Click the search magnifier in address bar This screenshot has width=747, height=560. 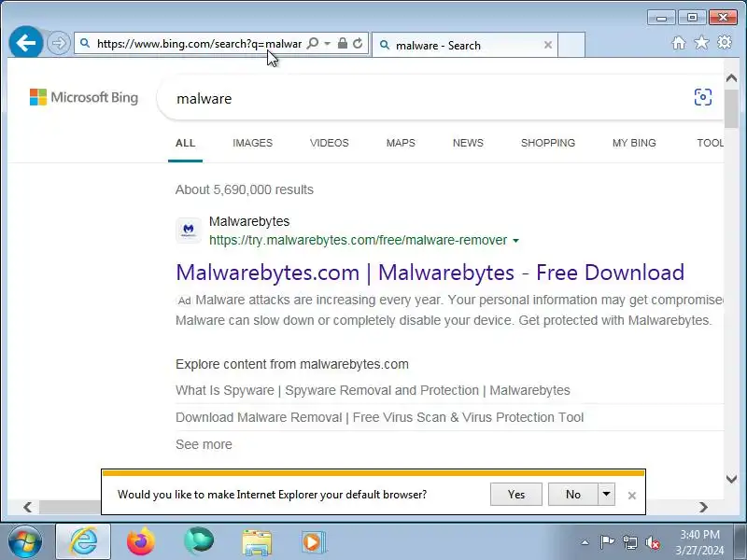click(313, 43)
